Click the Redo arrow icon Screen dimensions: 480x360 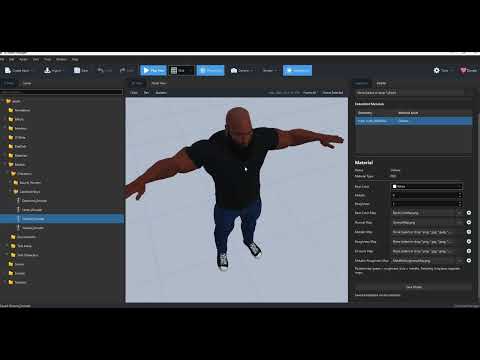pyautogui.click(x=123, y=70)
